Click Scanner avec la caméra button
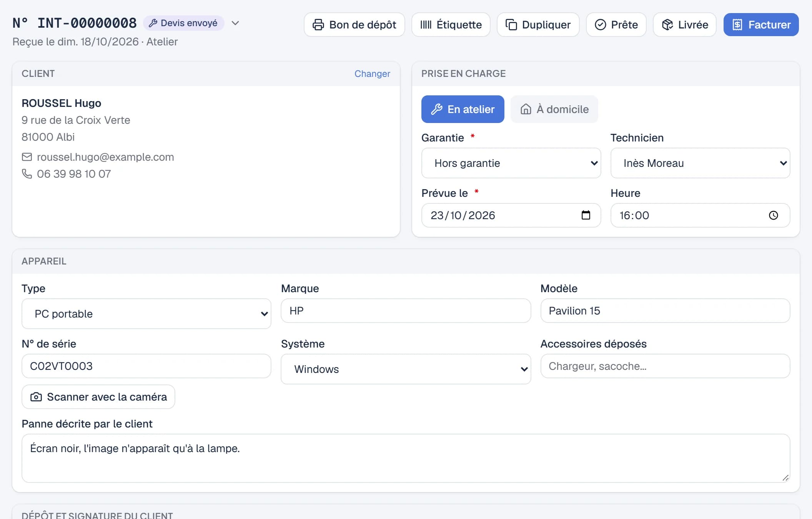 tap(98, 397)
